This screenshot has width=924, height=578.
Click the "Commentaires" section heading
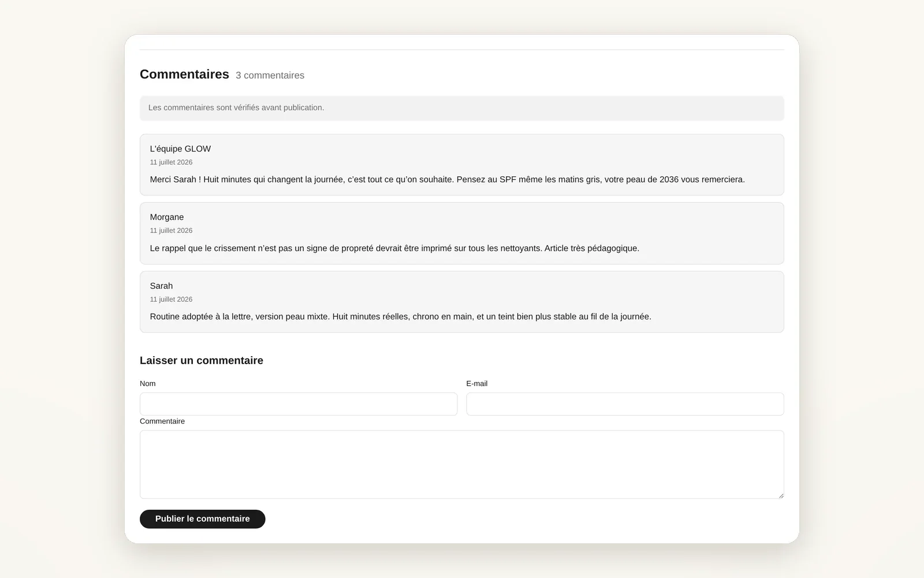pyautogui.click(x=184, y=75)
